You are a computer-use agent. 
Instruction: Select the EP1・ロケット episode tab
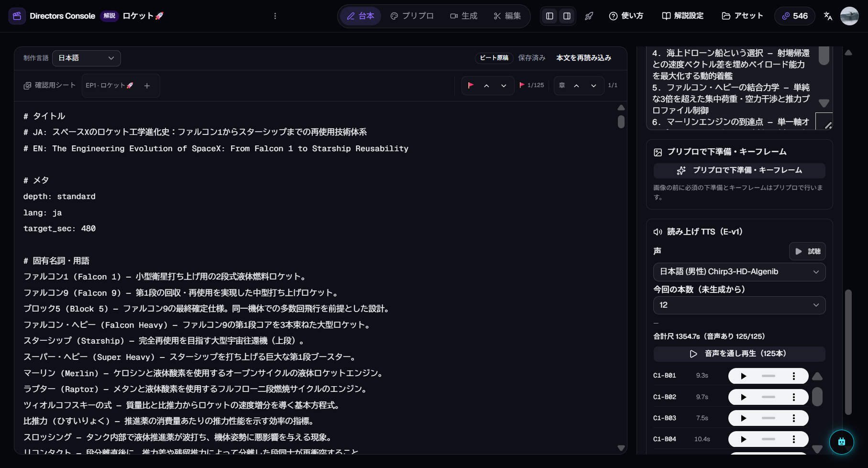[x=110, y=85]
